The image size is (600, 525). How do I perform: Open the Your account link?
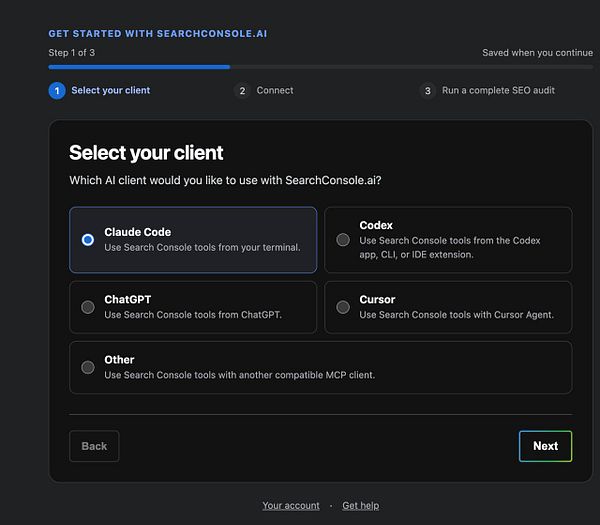point(291,505)
